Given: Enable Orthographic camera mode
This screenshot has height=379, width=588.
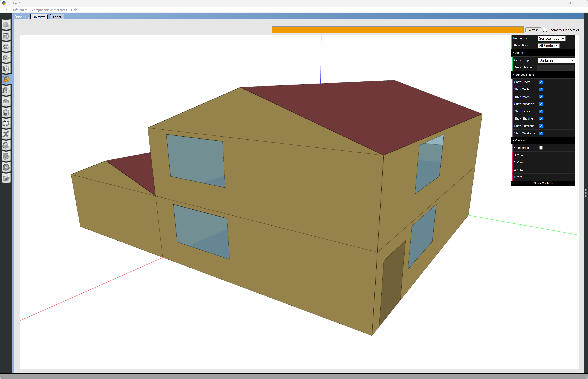Looking at the screenshot, I should [x=541, y=148].
